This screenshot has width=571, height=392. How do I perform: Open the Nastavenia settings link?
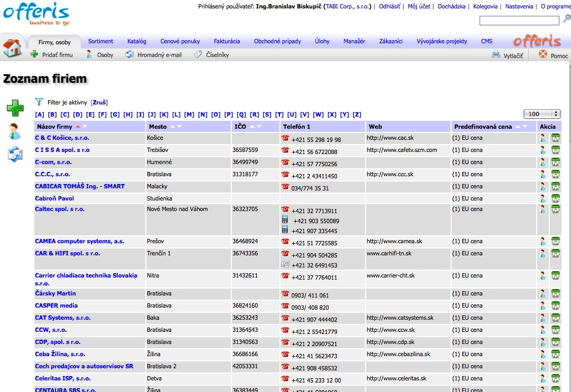pos(519,6)
